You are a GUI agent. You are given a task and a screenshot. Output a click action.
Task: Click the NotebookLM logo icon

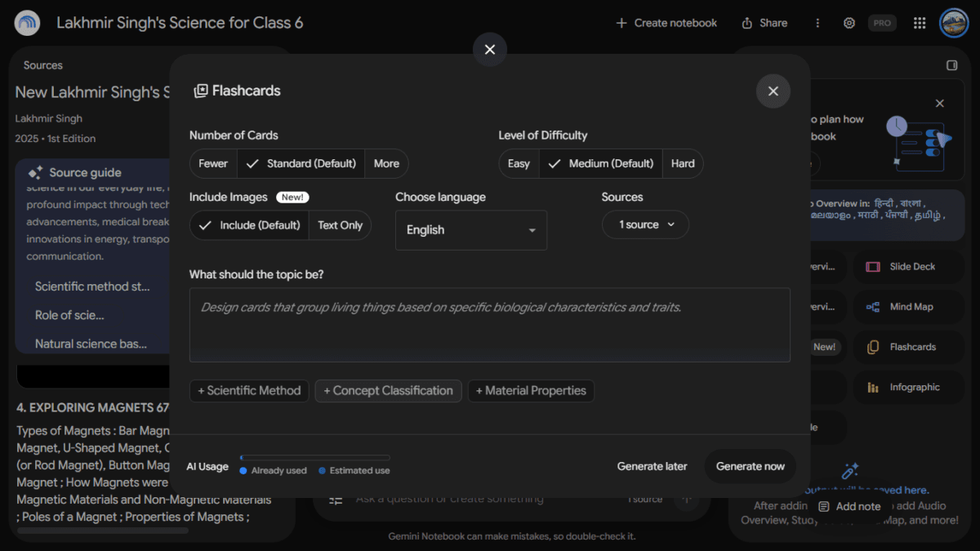tap(28, 23)
